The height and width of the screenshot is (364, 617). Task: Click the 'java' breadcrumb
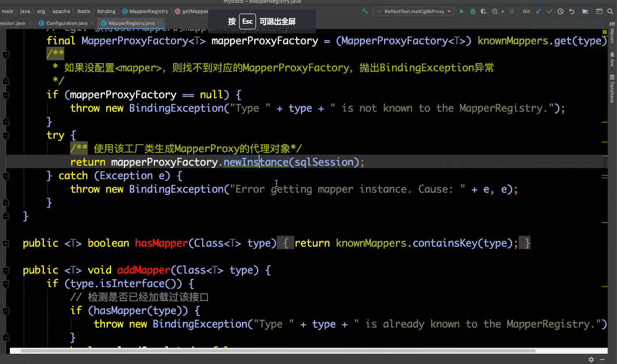point(25,11)
